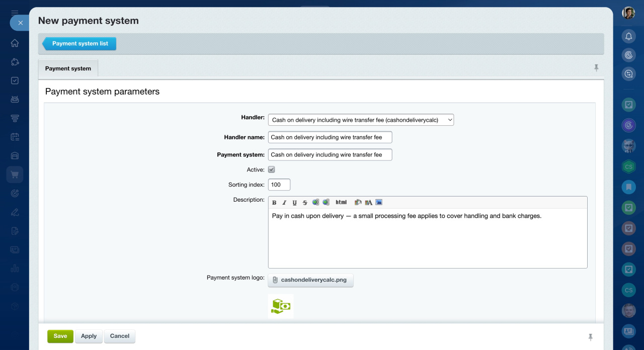
Task: Click the green Save button
Action: [60, 336]
